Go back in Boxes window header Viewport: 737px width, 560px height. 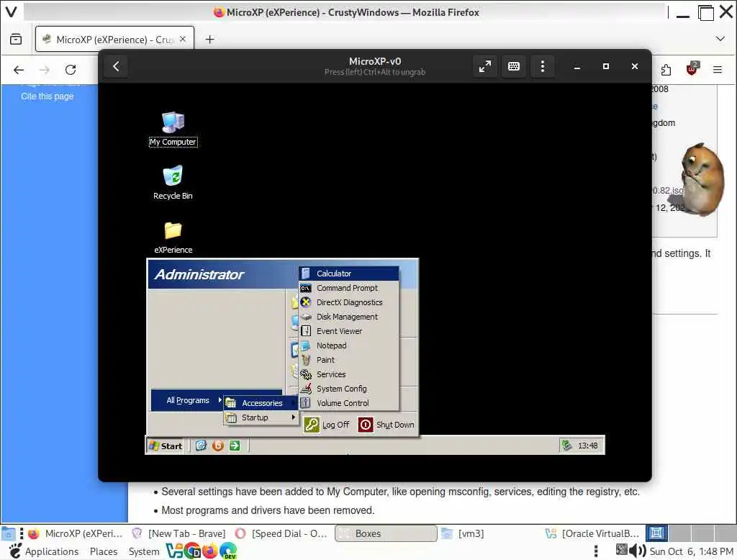click(116, 66)
